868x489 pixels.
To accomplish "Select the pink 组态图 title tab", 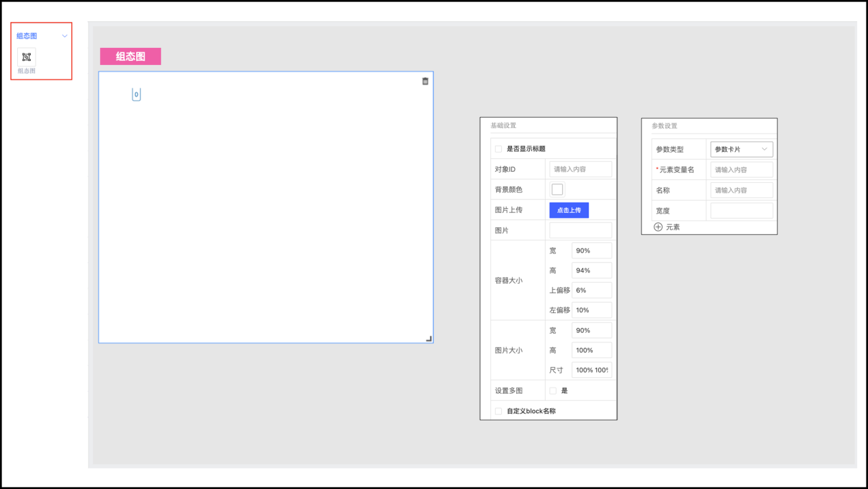I will point(130,56).
